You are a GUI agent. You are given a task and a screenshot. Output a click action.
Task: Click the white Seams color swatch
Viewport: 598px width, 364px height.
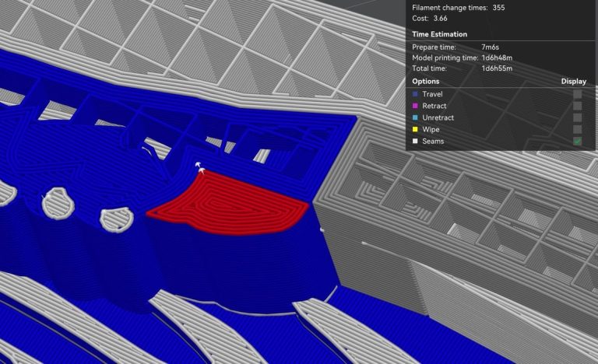[x=415, y=142]
